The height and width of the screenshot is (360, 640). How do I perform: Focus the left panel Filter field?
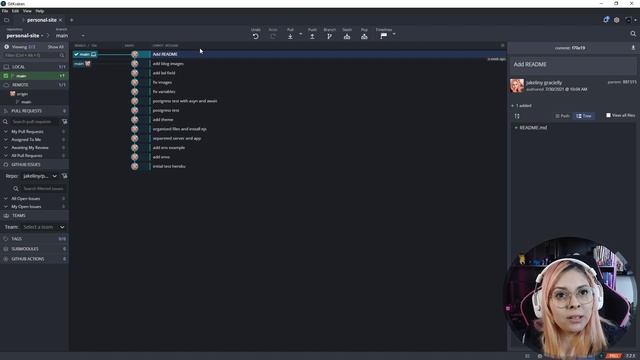pos(34,55)
